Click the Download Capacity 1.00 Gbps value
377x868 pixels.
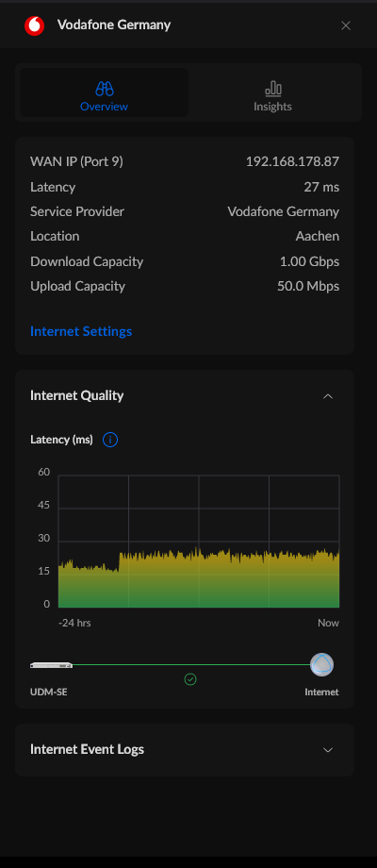[309, 261]
